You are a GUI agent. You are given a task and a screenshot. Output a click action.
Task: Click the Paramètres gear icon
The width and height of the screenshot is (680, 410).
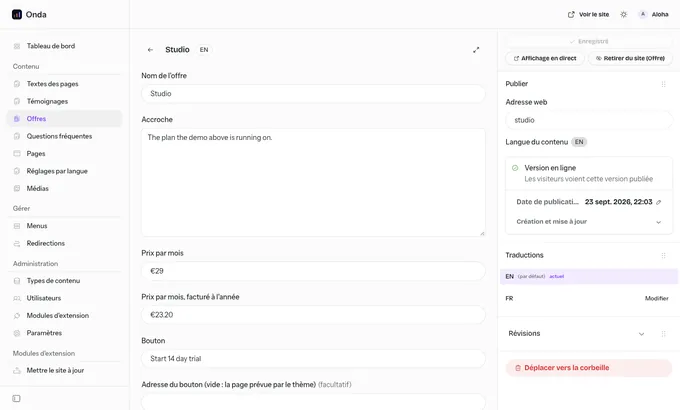coord(17,333)
